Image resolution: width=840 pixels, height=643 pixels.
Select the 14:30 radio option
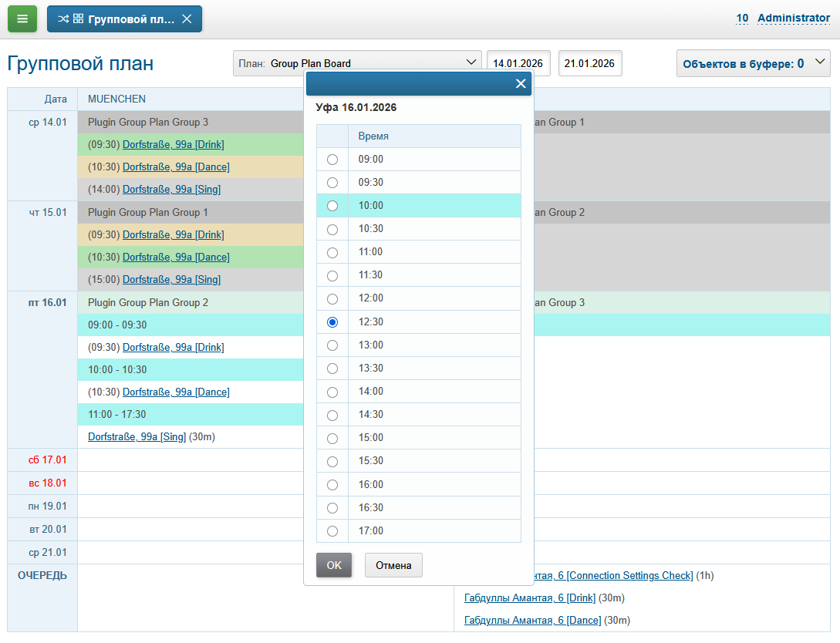coord(332,415)
